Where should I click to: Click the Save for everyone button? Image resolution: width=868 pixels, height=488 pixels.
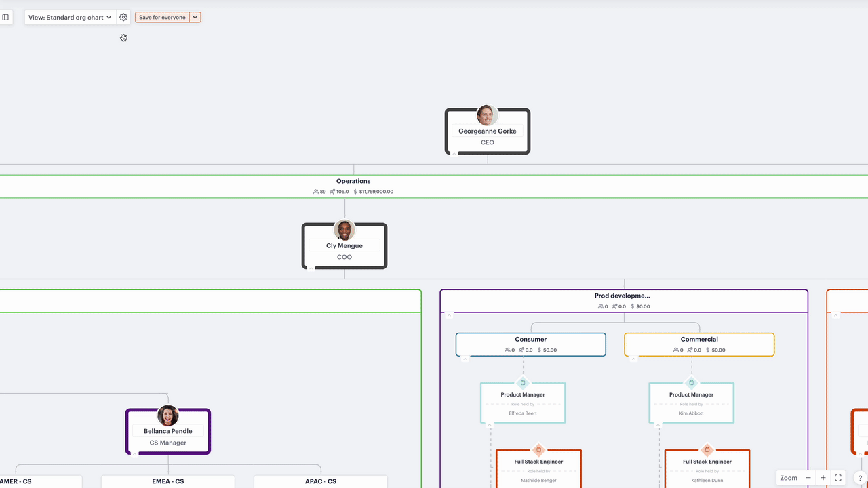pos(162,17)
